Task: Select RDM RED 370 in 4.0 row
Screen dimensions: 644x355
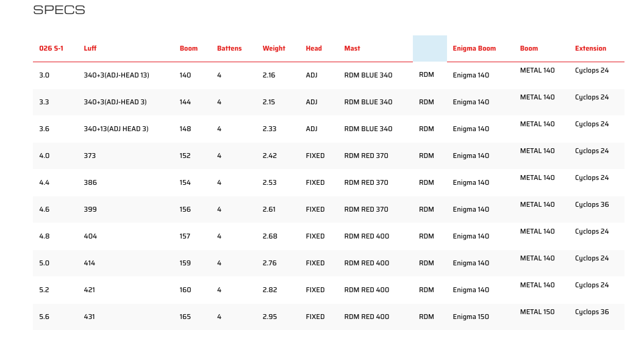Action: coord(366,156)
